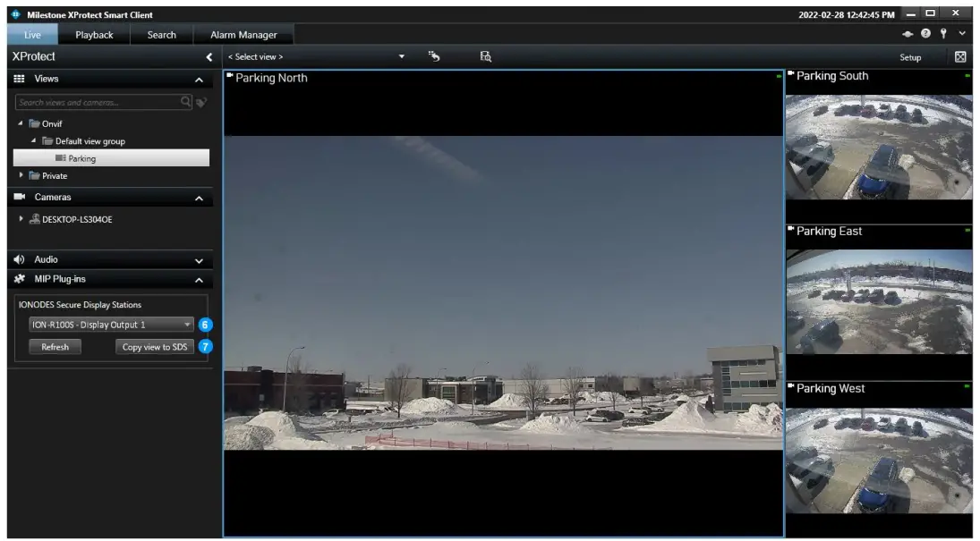980x541 pixels.
Task: Click the Milestone app logo icon
Action: coord(15,13)
